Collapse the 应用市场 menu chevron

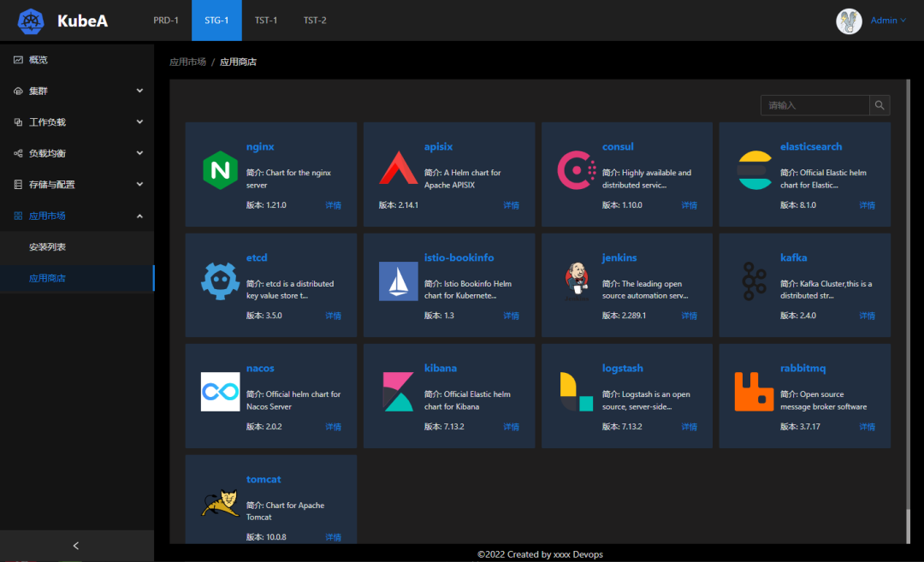139,216
